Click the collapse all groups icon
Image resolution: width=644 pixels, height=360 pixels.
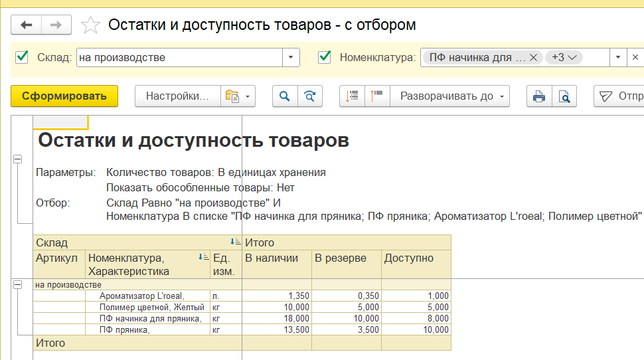point(377,96)
